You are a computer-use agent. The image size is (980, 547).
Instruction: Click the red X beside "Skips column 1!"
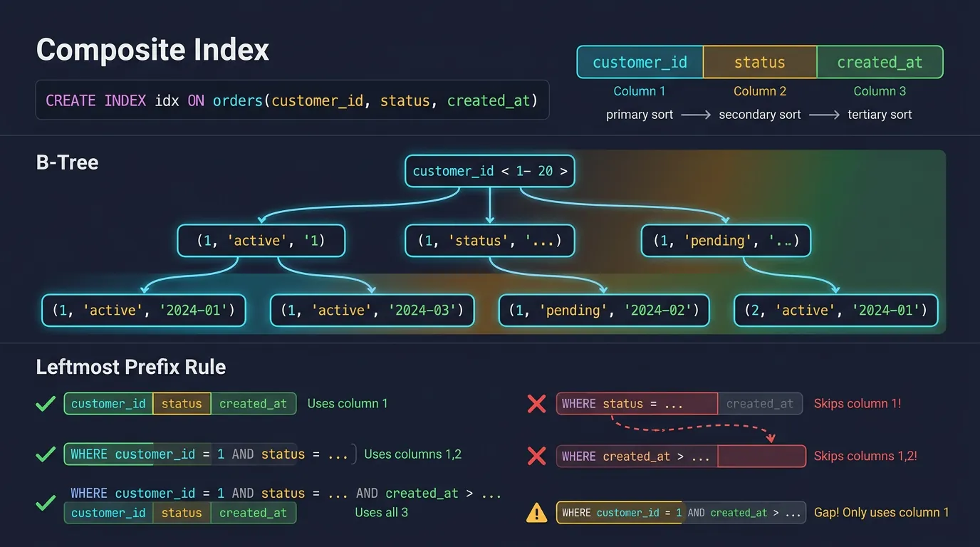click(x=536, y=403)
